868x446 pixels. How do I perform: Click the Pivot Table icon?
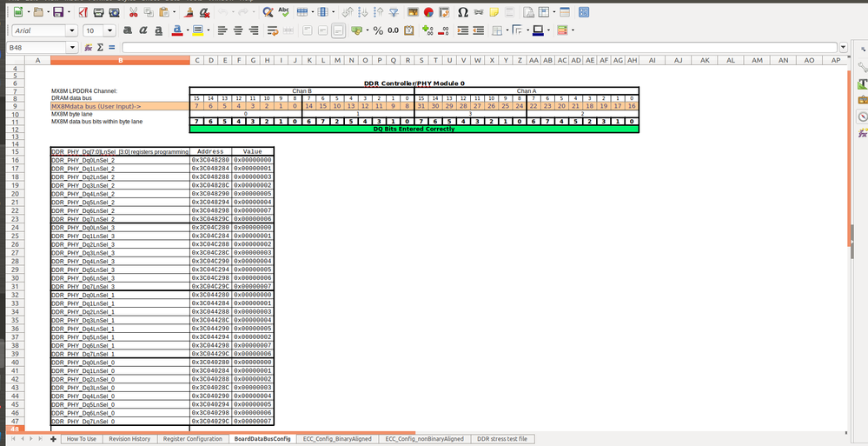(444, 11)
